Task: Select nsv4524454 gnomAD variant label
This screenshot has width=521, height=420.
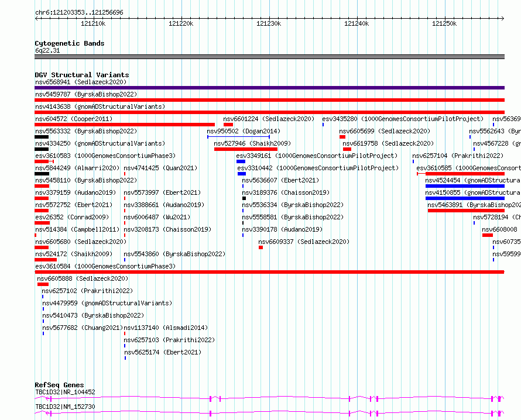Action: pyautogui.click(x=472, y=180)
